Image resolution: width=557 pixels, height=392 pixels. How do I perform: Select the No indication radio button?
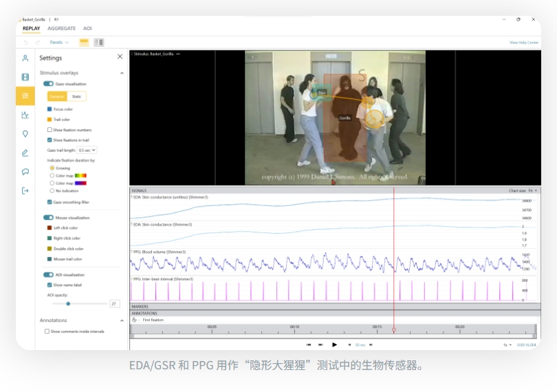[x=52, y=190]
